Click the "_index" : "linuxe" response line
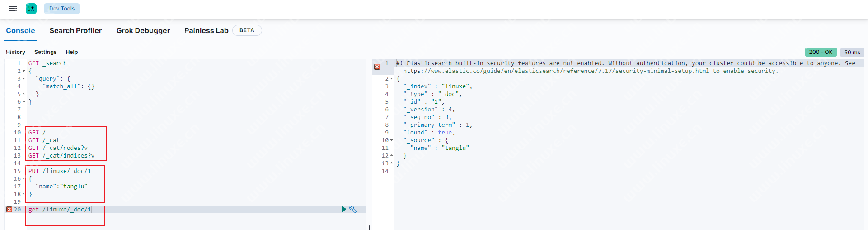This screenshot has height=230, width=868. (438, 86)
